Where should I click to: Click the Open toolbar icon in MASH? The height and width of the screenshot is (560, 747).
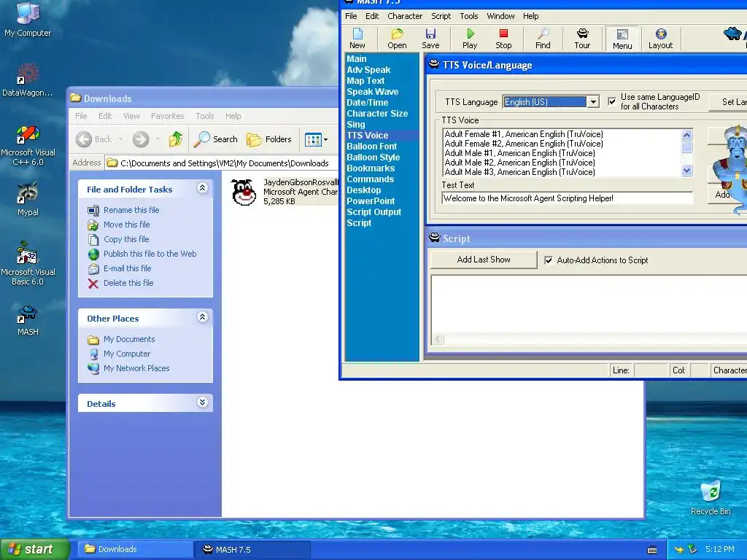[397, 39]
